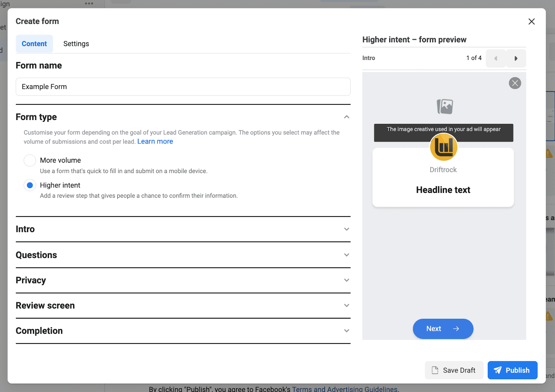This screenshot has width=555, height=392.
Task: Click the Form type description text
Action: [182, 137]
